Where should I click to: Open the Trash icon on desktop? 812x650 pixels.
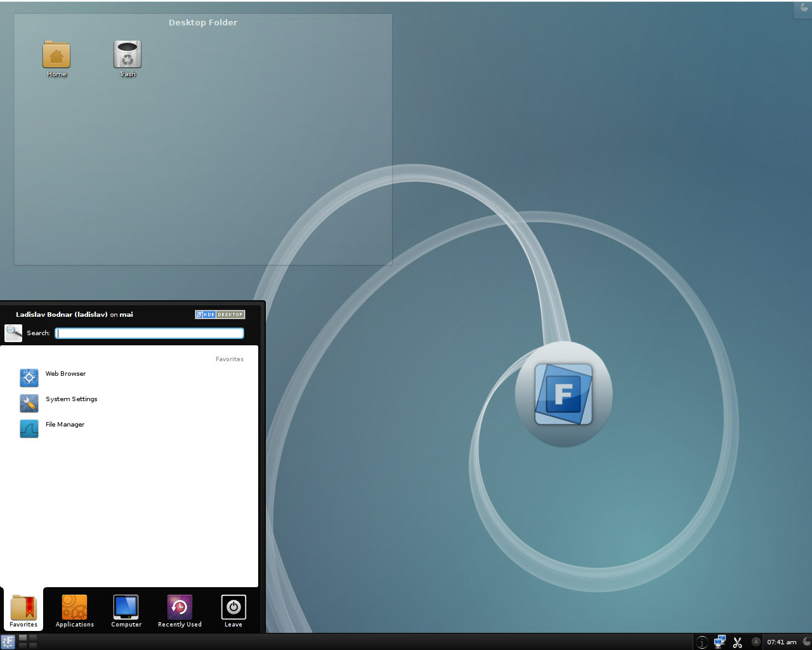tap(128, 56)
